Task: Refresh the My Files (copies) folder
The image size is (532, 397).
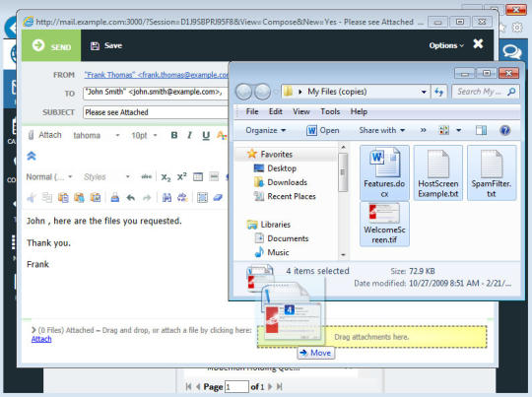Action: point(439,92)
